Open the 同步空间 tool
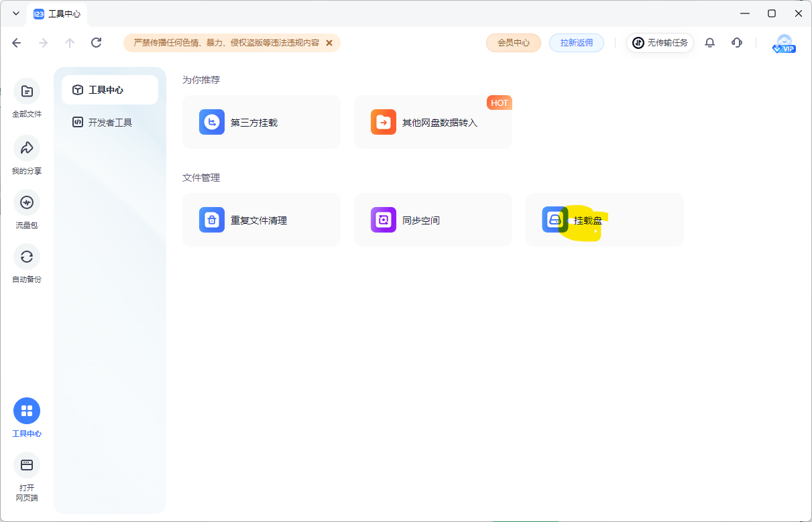The width and height of the screenshot is (812, 522). click(432, 220)
